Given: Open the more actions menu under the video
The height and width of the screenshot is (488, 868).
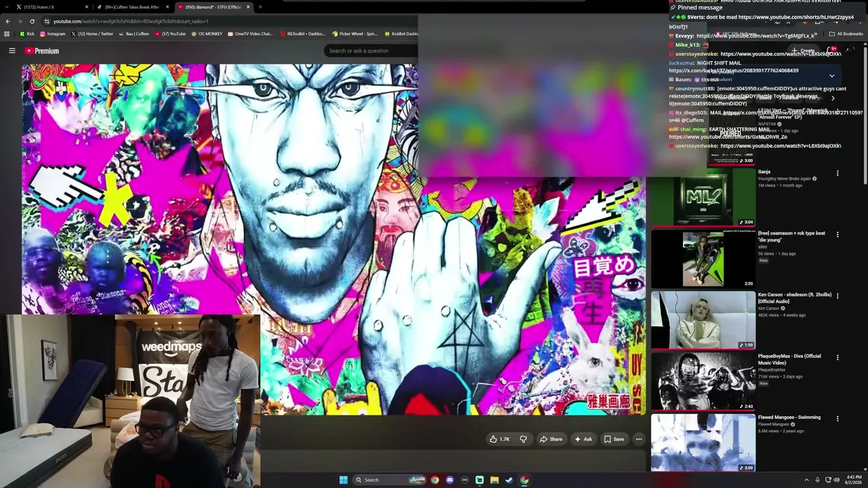Looking at the screenshot, I should point(639,439).
